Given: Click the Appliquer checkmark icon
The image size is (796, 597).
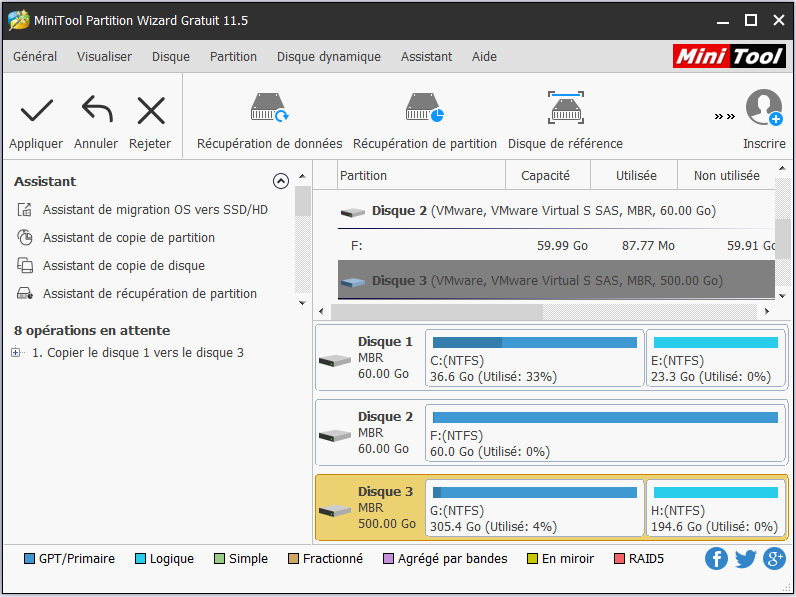Looking at the screenshot, I should tap(36, 110).
